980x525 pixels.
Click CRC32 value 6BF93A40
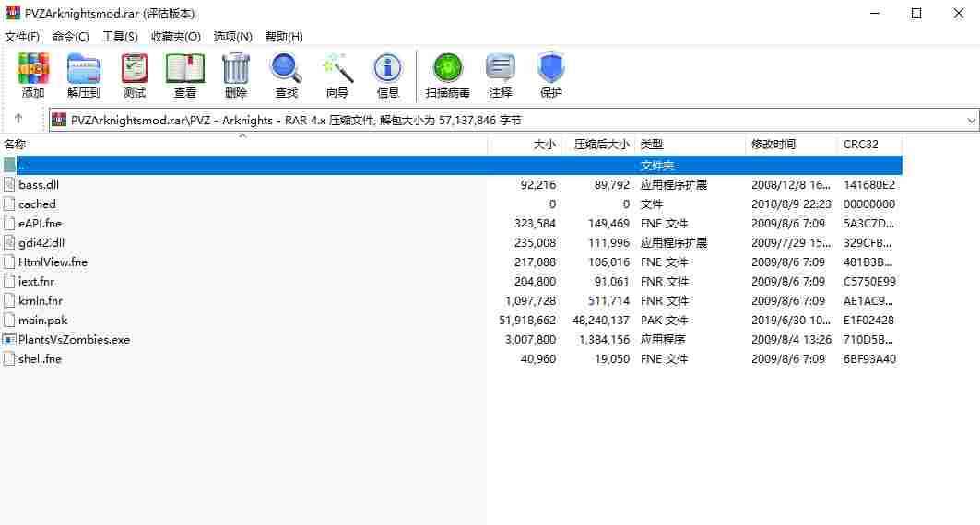[869, 359]
